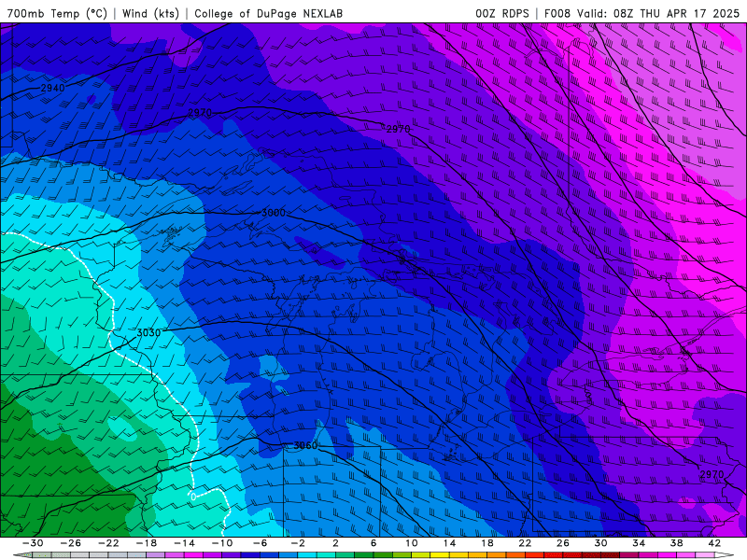This screenshot has height=560, width=747.
Task: Click the 3030 height contour label
Action: 148,333
